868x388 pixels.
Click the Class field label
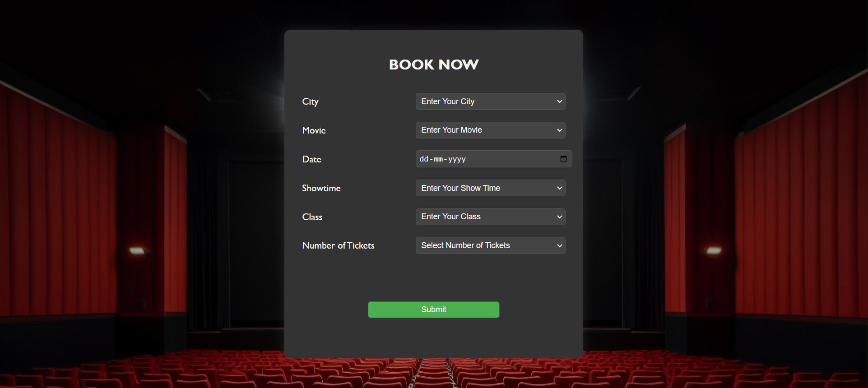point(312,217)
